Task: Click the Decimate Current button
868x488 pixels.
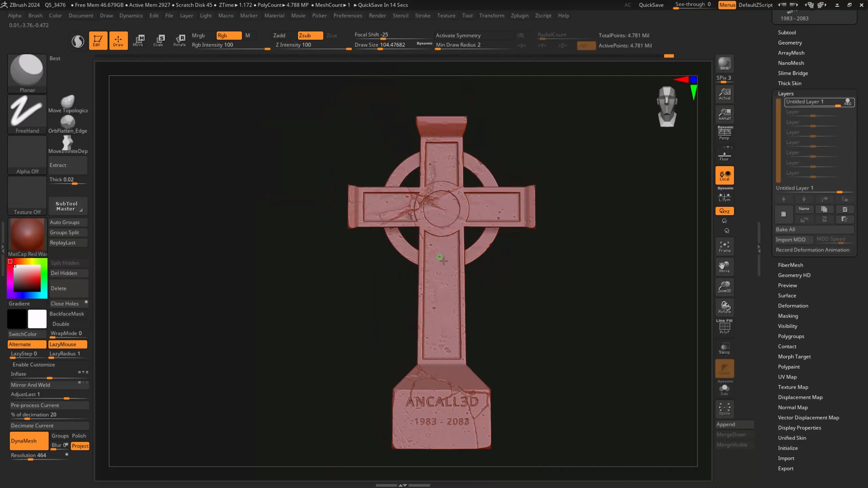Action: 49,426
